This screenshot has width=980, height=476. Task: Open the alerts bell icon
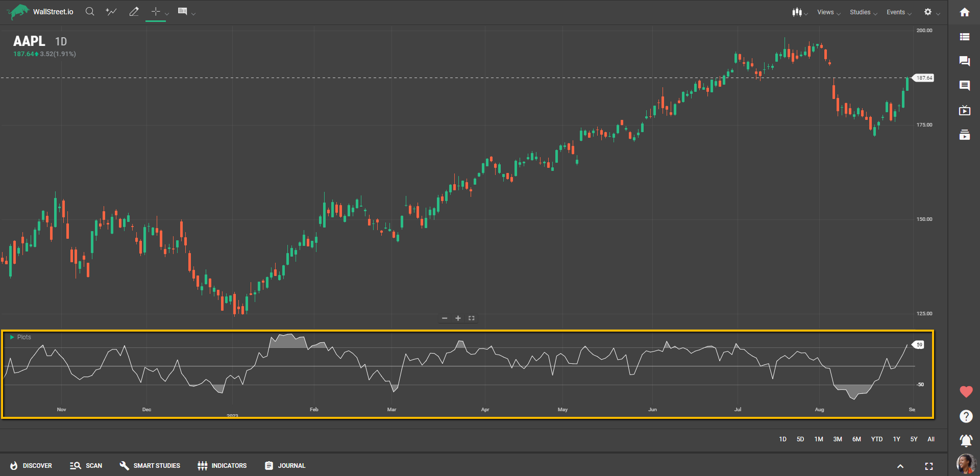pyautogui.click(x=965, y=440)
